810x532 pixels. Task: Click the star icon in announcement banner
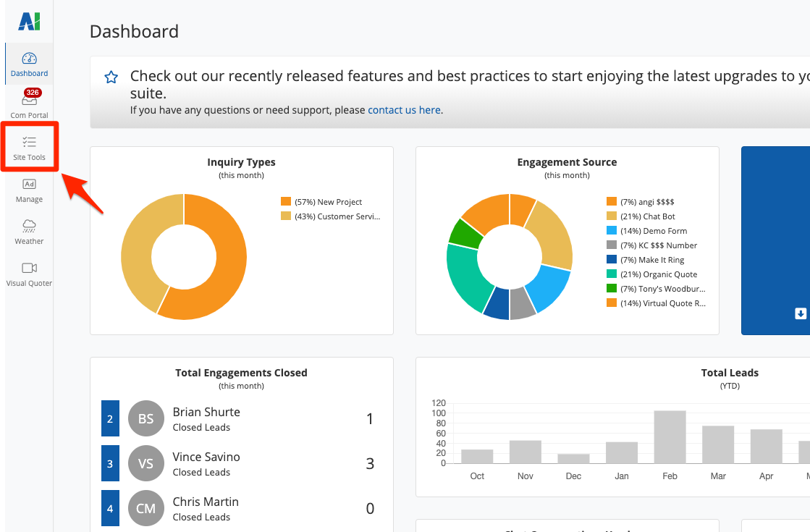(111, 77)
